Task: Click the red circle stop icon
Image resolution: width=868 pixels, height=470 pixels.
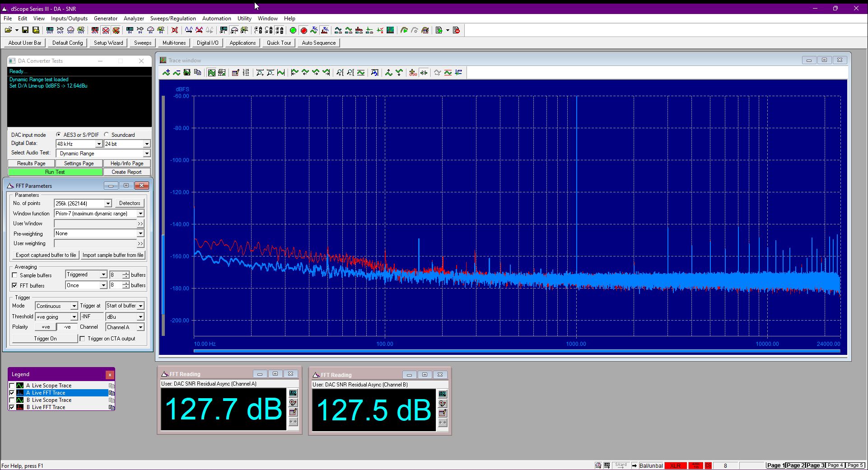Action: tap(303, 30)
